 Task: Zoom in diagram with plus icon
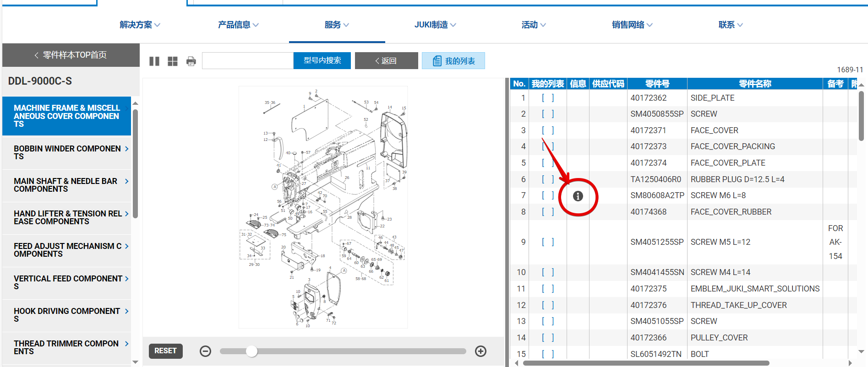(480, 351)
